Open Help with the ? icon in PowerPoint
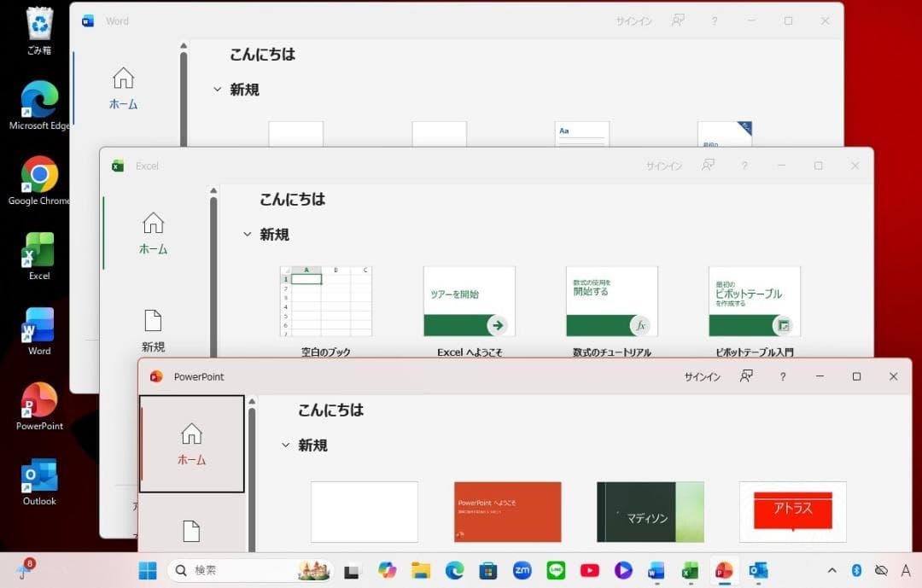 click(782, 376)
